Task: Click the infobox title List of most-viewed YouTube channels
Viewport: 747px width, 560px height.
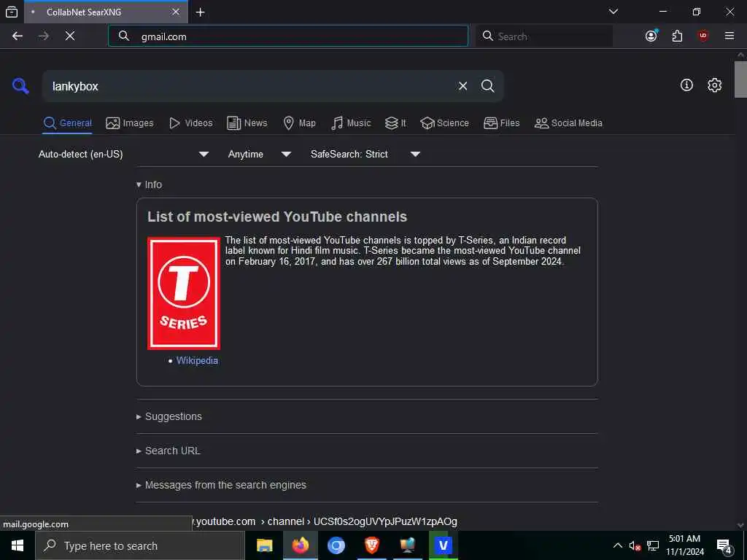Action: [277, 217]
